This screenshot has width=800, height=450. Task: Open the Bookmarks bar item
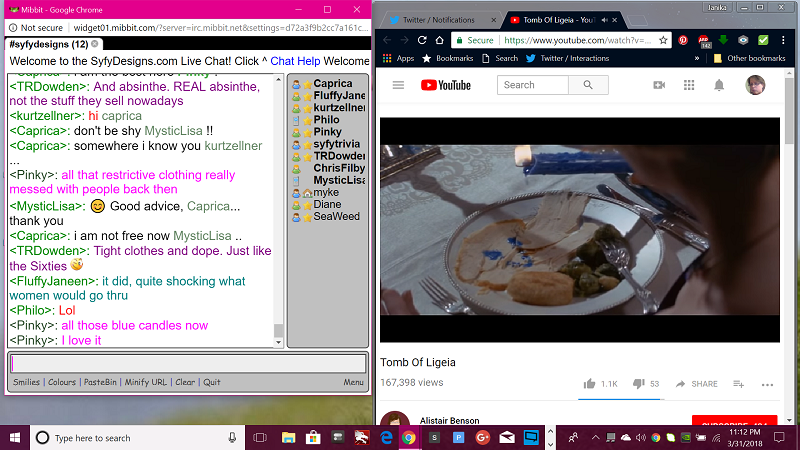click(x=448, y=58)
